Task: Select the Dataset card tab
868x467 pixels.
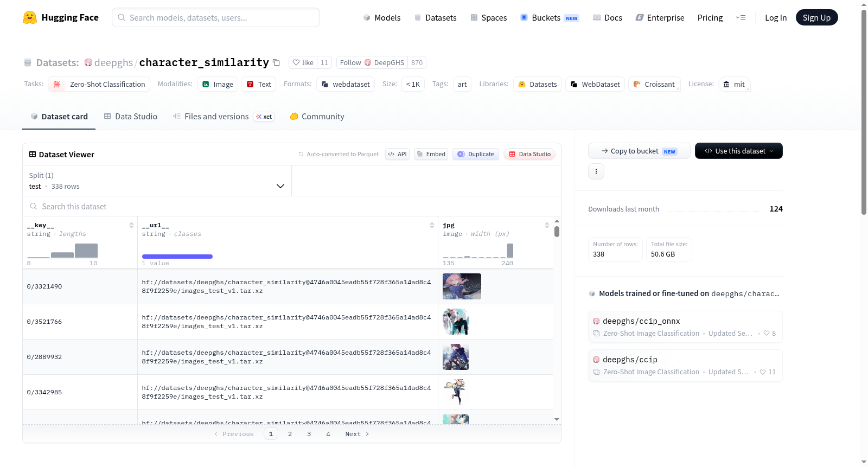Action: coord(59,117)
